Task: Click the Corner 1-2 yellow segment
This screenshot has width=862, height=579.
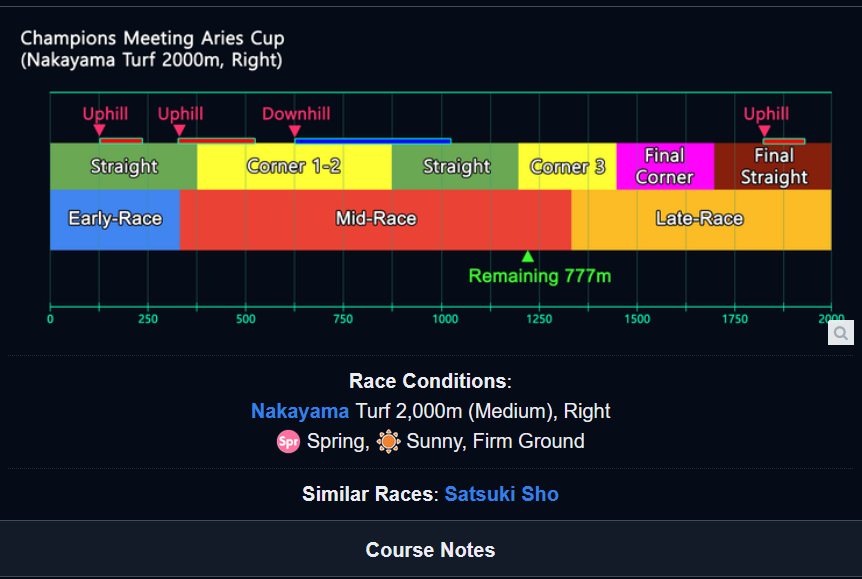Action: point(294,166)
